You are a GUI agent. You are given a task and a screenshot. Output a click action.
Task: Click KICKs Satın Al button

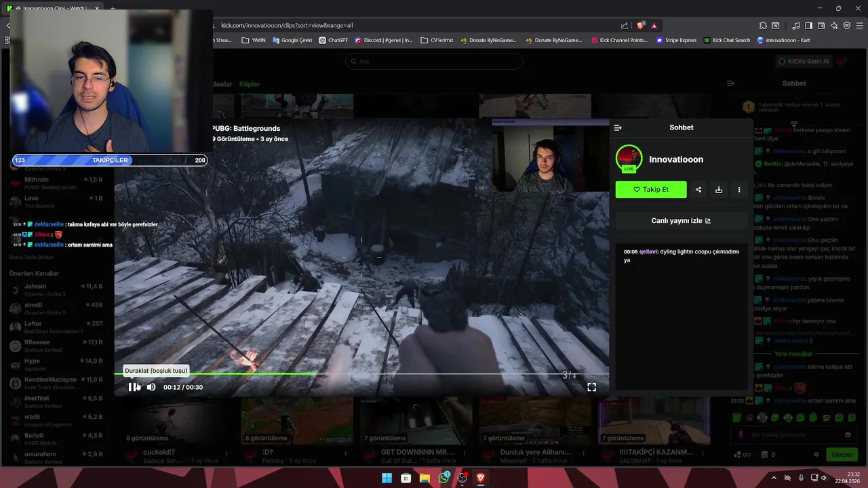tap(804, 61)
